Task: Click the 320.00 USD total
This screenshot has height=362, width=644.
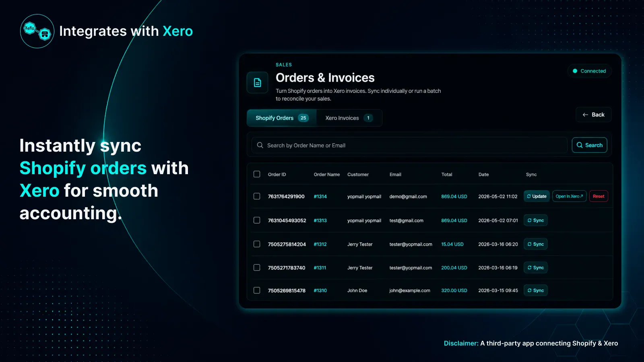Action: (454, 290)
